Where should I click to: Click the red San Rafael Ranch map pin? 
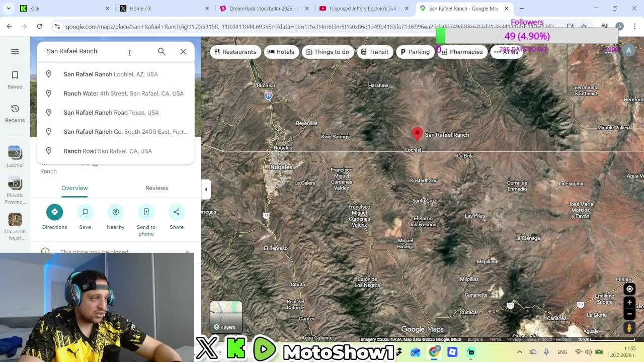point(417,133)
